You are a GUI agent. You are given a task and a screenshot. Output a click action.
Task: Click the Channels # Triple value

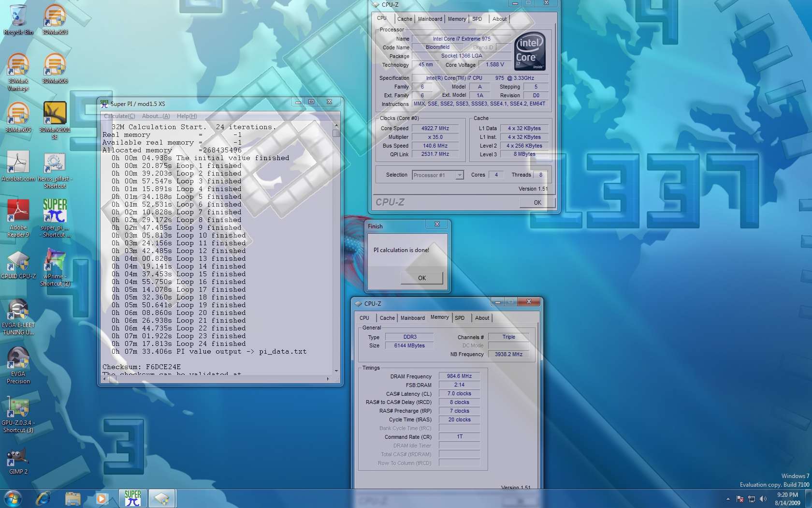coord(508,337)
